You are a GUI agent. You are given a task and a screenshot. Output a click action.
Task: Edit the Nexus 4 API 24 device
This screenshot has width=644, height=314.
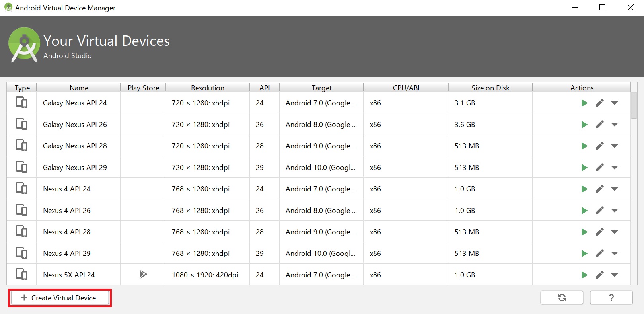pyautogui.click(x=599, y=189)
